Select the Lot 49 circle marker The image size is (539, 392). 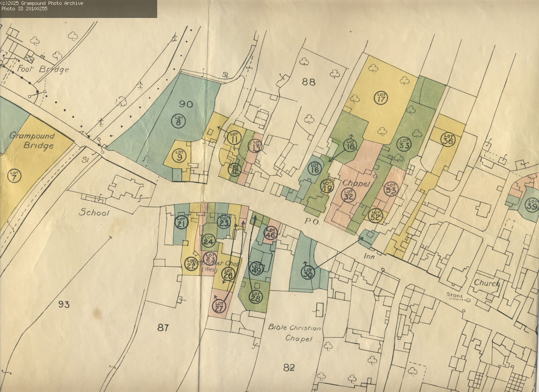(x=256, y=269)
